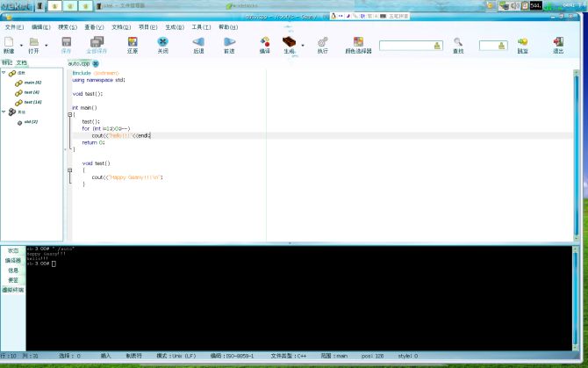Select the auto.cpp editor tab

[79, 64]
